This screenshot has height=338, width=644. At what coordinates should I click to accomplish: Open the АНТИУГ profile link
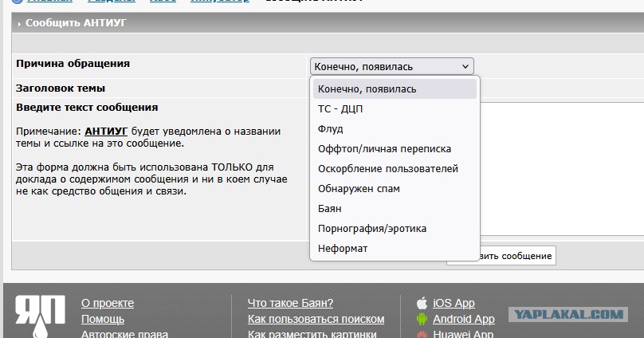pyautogui.click(x=106, y=132)
